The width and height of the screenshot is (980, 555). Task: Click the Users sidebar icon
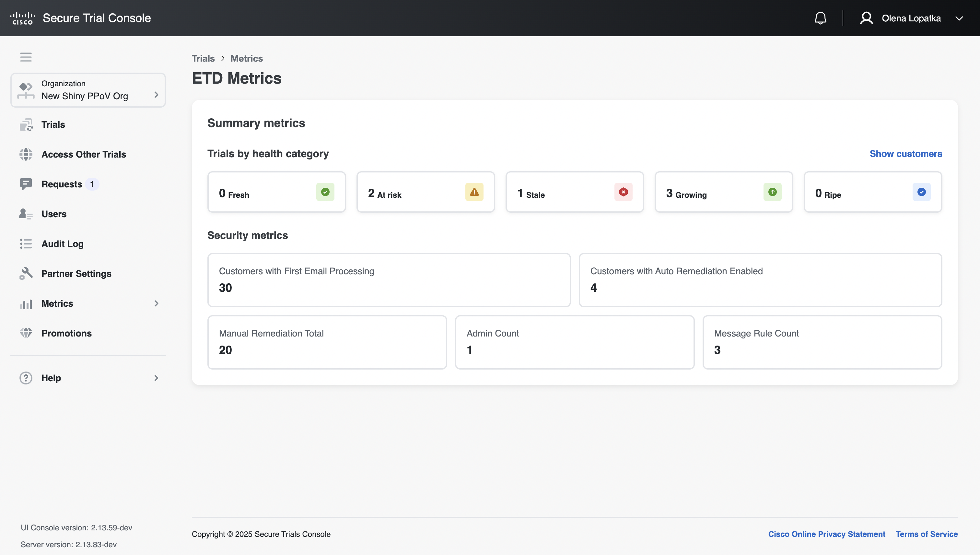[26, 214]
